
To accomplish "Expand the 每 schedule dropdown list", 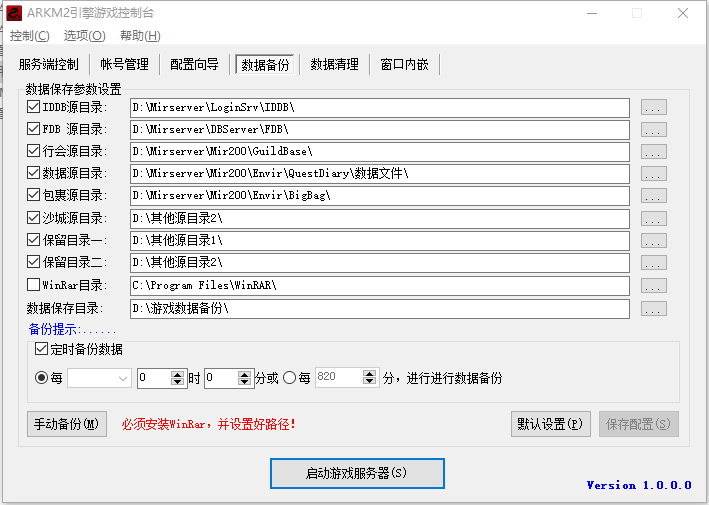I will click(123, 378).
